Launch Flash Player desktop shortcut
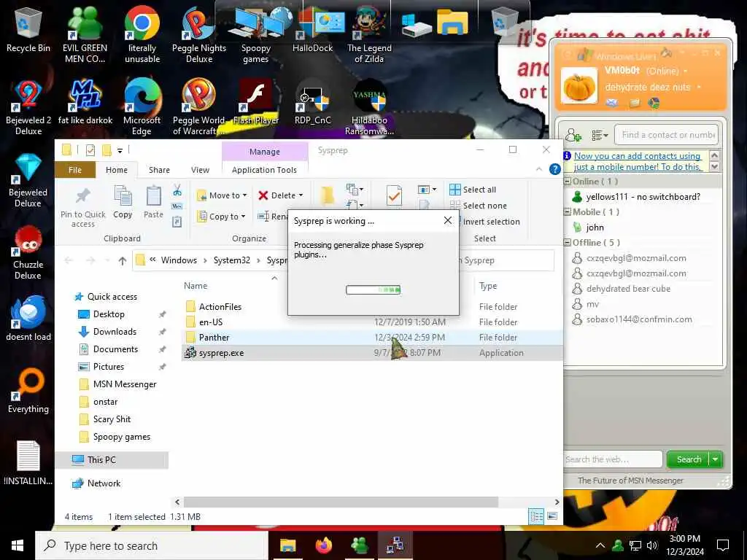Image resolution: width=747 pixels, height=560 pixels. tap(256, 102)
